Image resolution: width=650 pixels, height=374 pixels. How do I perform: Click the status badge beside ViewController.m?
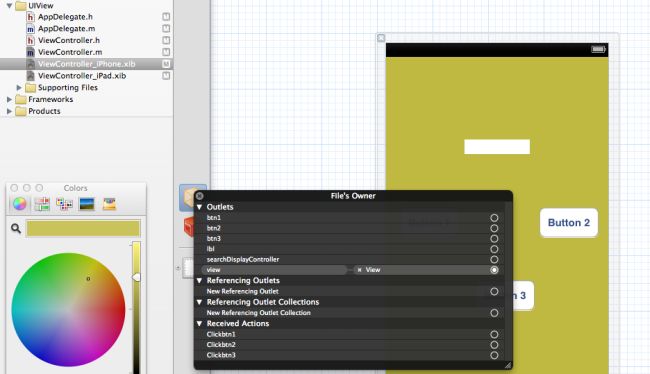tap(166, 52)
